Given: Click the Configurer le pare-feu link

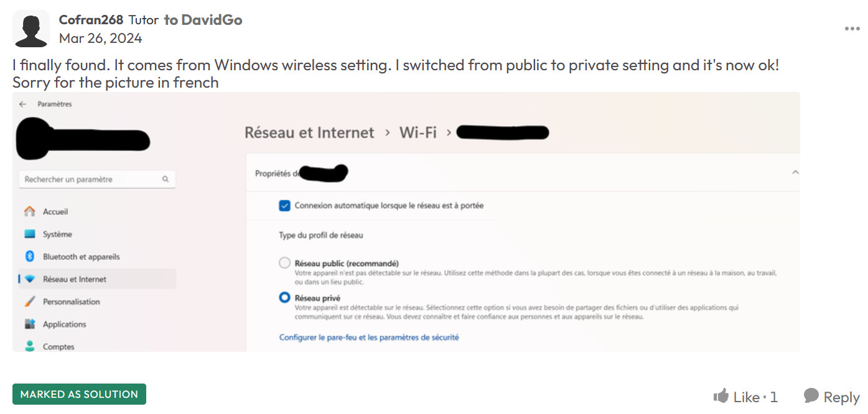Looking at the screenshot, I should tap(369, 338).
